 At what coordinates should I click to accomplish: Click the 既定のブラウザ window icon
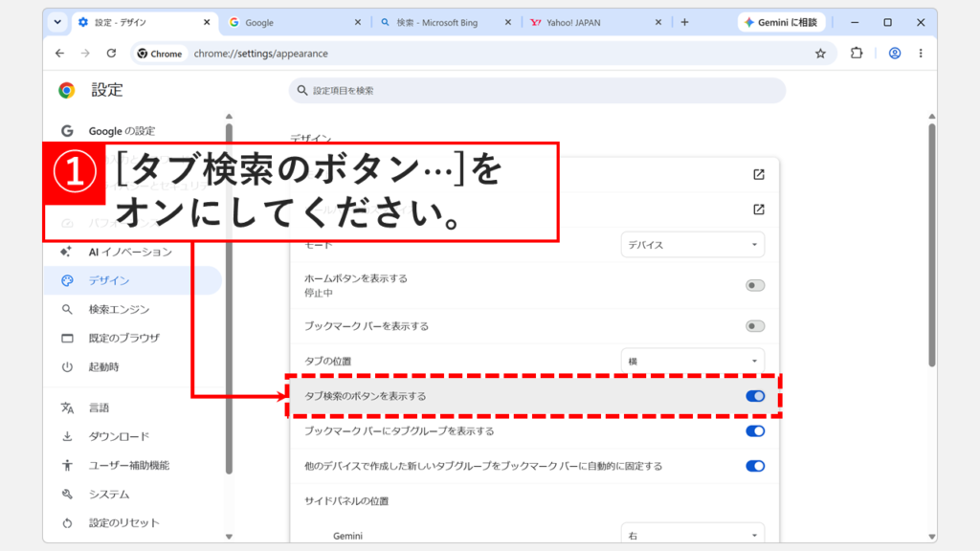pyautogui.click(x=67, y=338)
